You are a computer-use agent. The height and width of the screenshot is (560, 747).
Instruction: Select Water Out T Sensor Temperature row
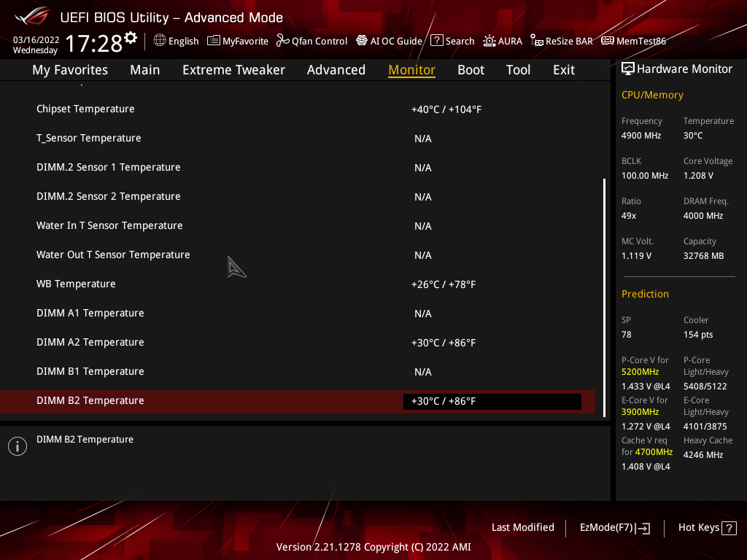(x=298, y=254)
